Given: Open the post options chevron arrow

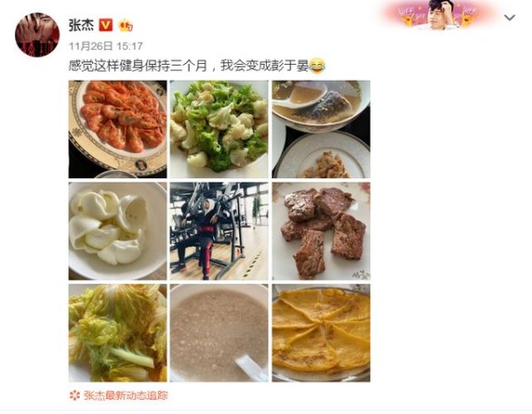Looking at the screenshot, I should 510,18.
